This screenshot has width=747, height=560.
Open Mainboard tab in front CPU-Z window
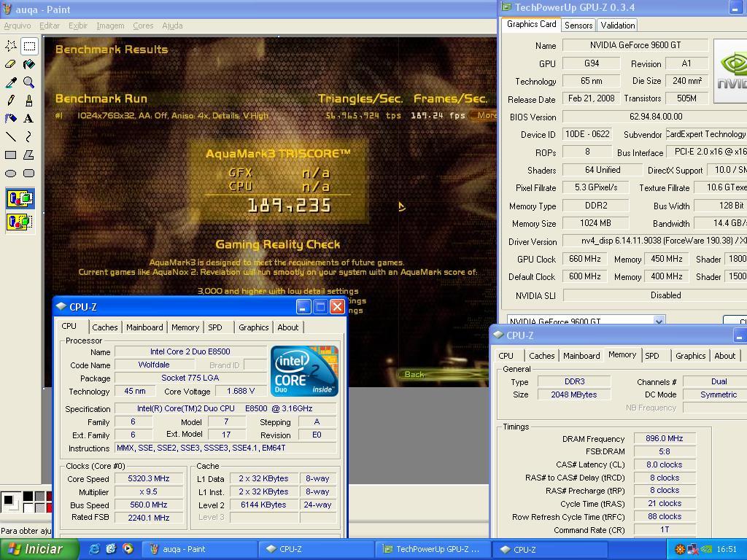coord(144,327)
